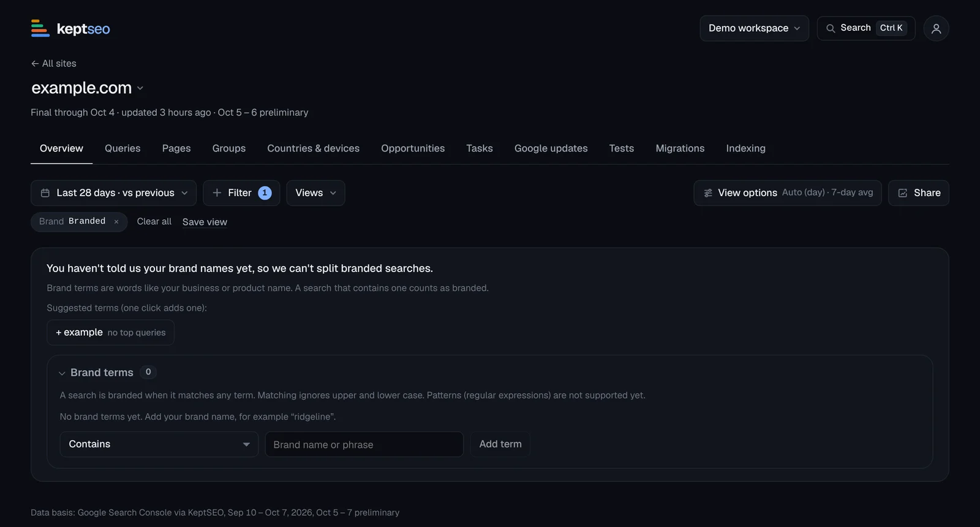Open the example.com site switcher
Image resolution: width=980 pixels, height=527 pixels.
click(88, 88)
